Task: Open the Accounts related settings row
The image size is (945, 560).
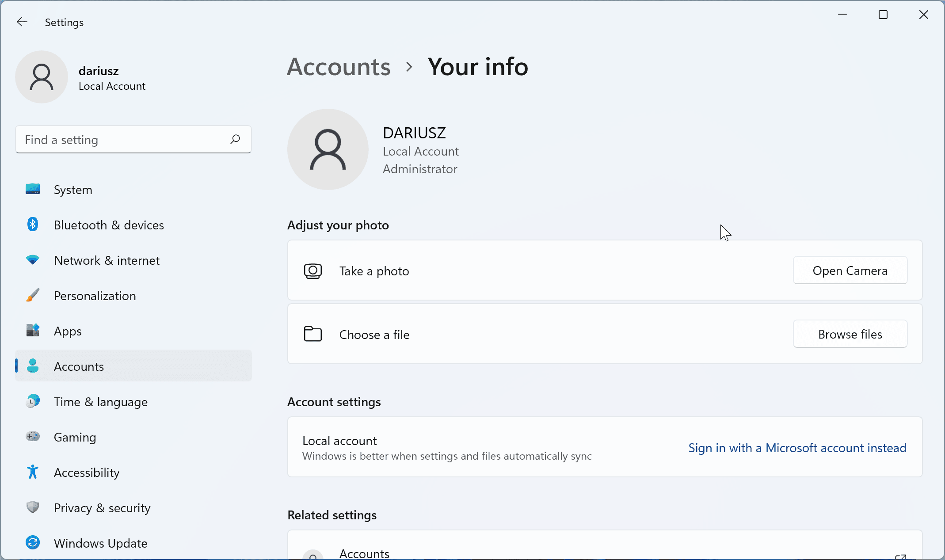Action: [605, 545]
